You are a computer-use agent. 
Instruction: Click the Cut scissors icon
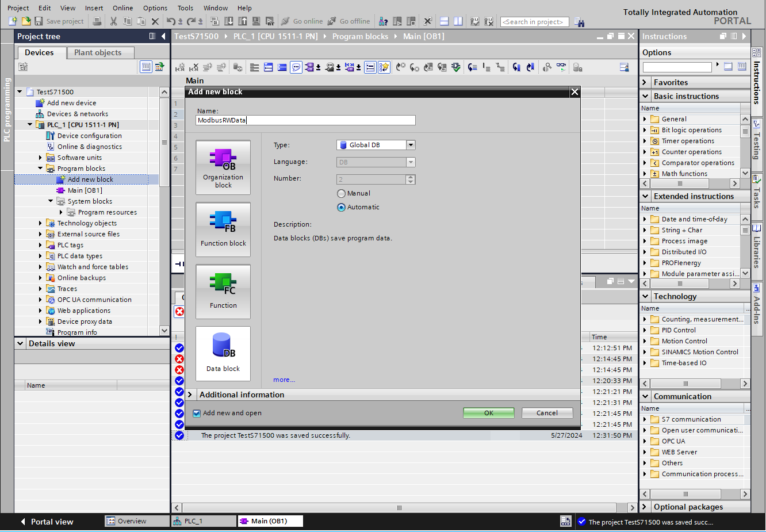113,21
